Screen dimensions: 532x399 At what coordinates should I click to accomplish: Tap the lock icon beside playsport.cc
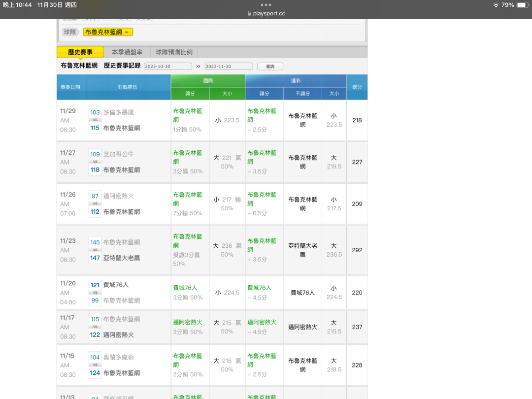pyautogui.click(x=249, y=14)
